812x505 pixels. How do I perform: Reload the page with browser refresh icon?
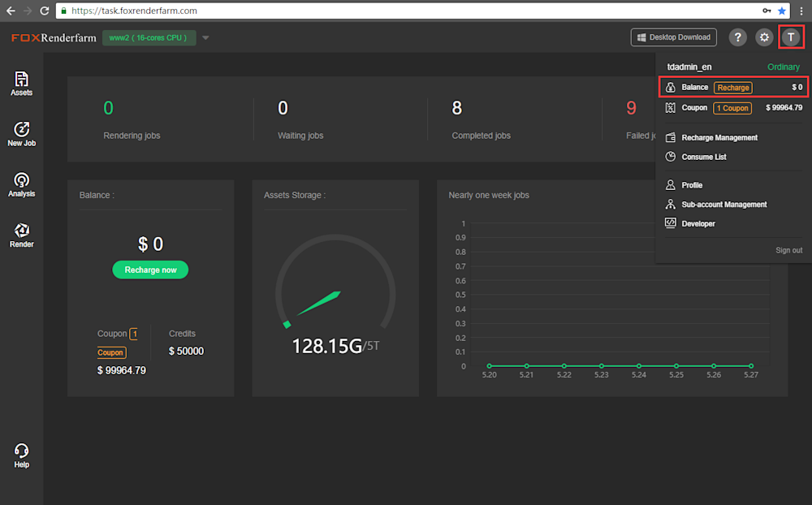[45, 11]
